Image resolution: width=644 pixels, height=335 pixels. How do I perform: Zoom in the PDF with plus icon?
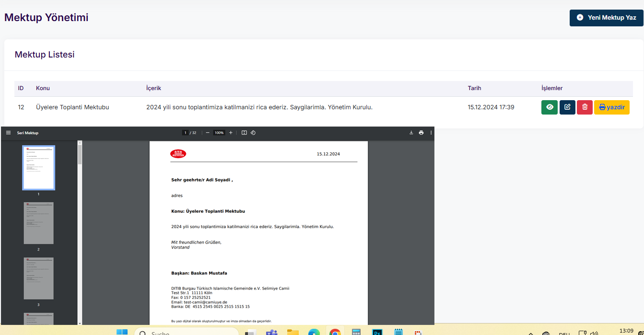[x=231, y=133]
